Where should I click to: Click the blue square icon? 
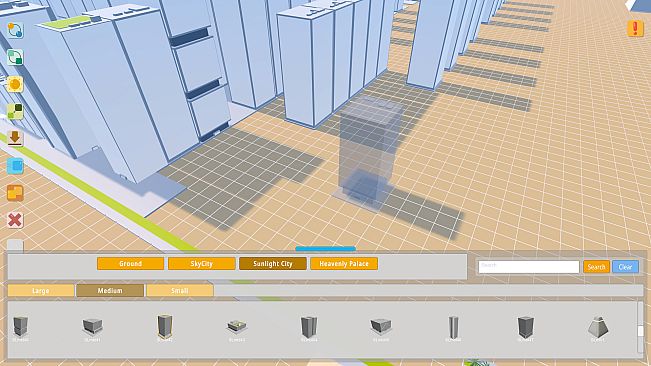[x=15, y=166]
